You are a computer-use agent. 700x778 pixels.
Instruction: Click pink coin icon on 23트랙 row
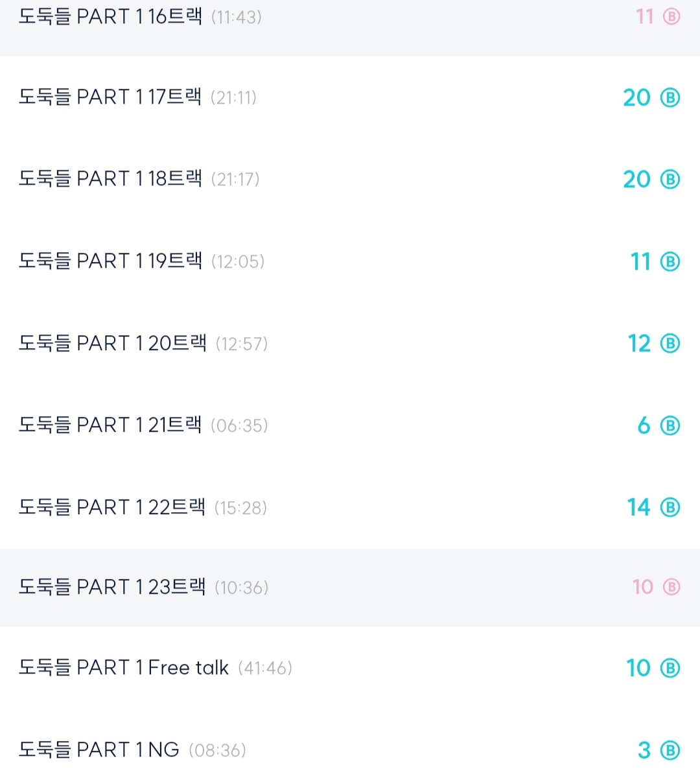coord(671,587)
